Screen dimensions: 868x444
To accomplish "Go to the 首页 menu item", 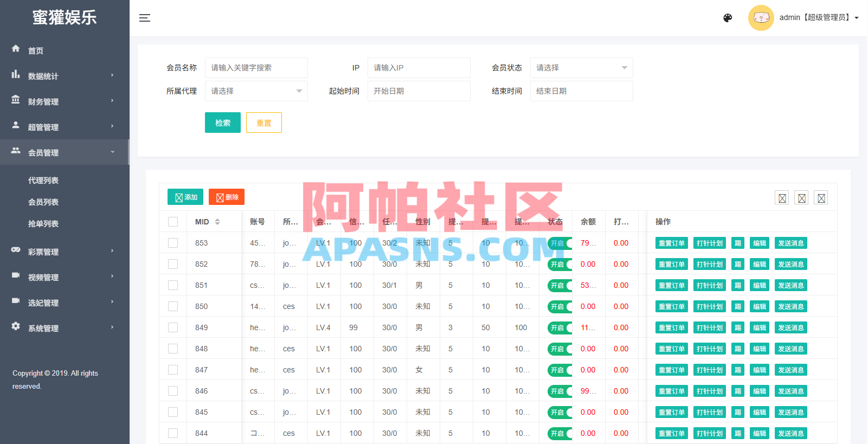I will coord(65,50).
